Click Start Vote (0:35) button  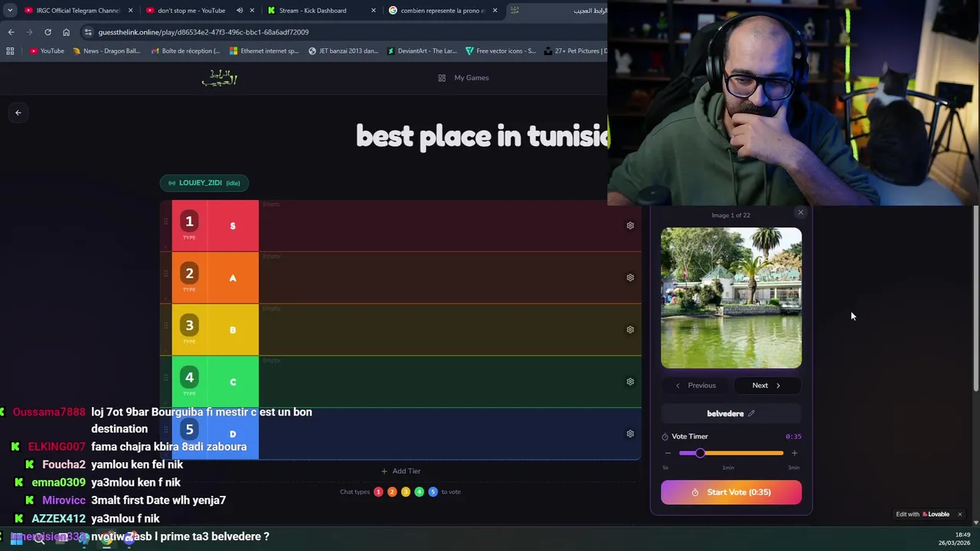(731, 492)
